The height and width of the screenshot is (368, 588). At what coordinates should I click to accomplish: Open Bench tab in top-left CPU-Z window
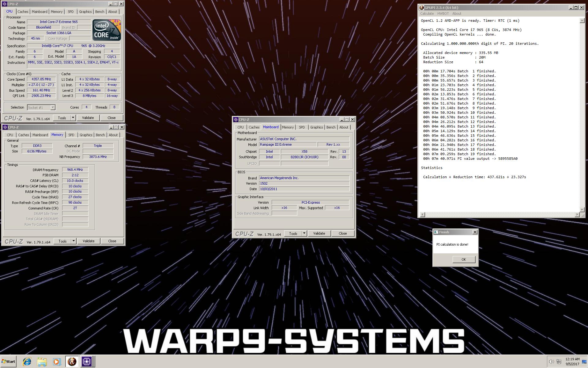[100, 12]
